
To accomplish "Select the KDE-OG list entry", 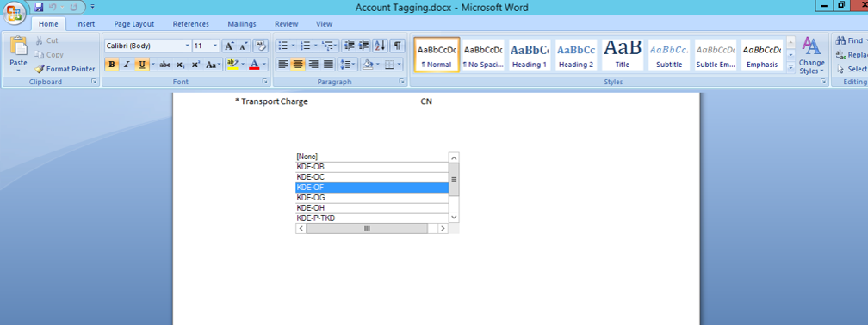I will point(372,198).
